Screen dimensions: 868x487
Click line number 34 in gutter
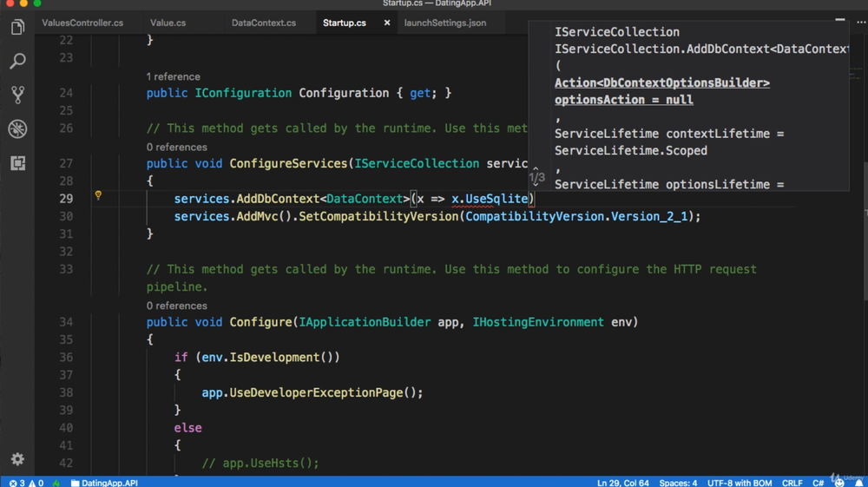click(66, 322)
